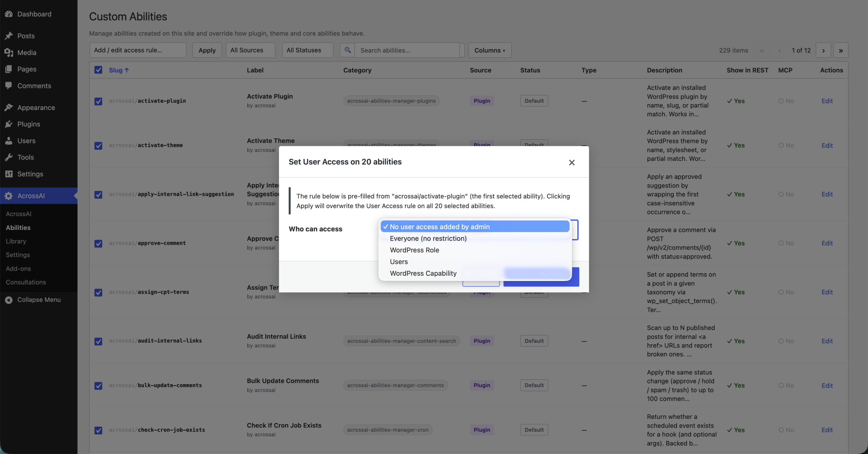Open AcrossAI Settings submenu item
The width and height of the screenshot is (868, 454).
[18, 255]
